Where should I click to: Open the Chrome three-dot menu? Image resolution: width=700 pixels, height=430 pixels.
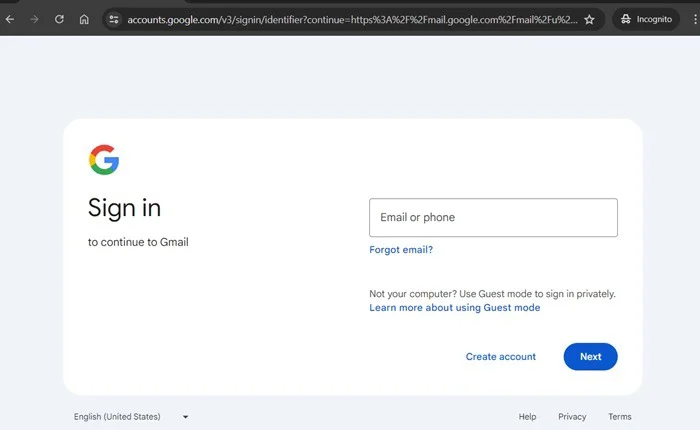click(x=695, y=19)
